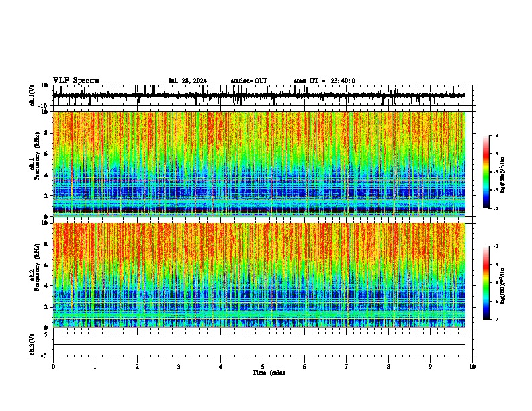532x411 pixels.
Task: Click inside the ch.2 spectrogram panel
Action: pyautogui.click(x=259, y=275)
